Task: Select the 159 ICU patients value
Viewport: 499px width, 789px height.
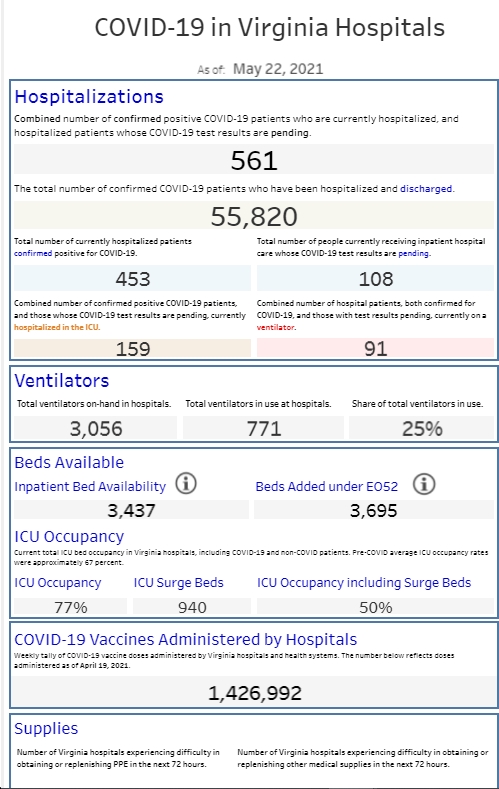Action: [x=133, y=349]
